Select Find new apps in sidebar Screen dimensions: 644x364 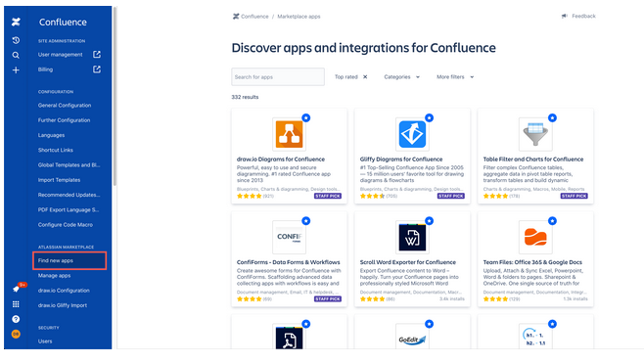pyautogui.click(x=69, y=260)
